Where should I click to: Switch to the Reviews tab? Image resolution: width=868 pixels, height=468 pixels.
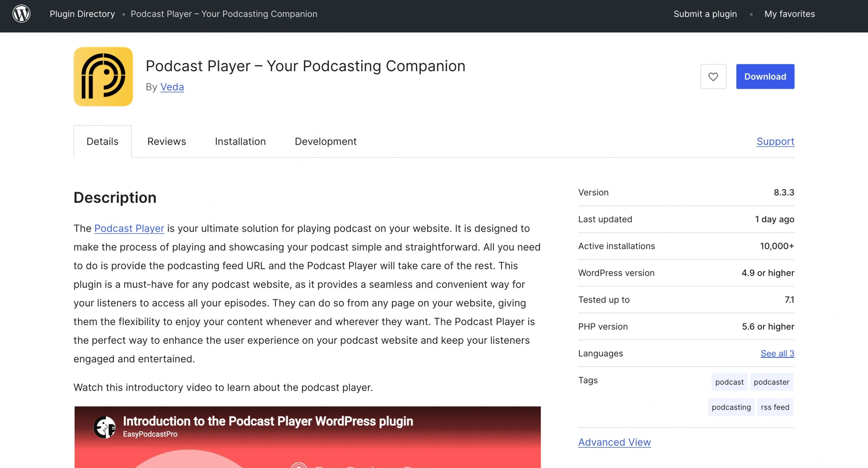(166, 141)
